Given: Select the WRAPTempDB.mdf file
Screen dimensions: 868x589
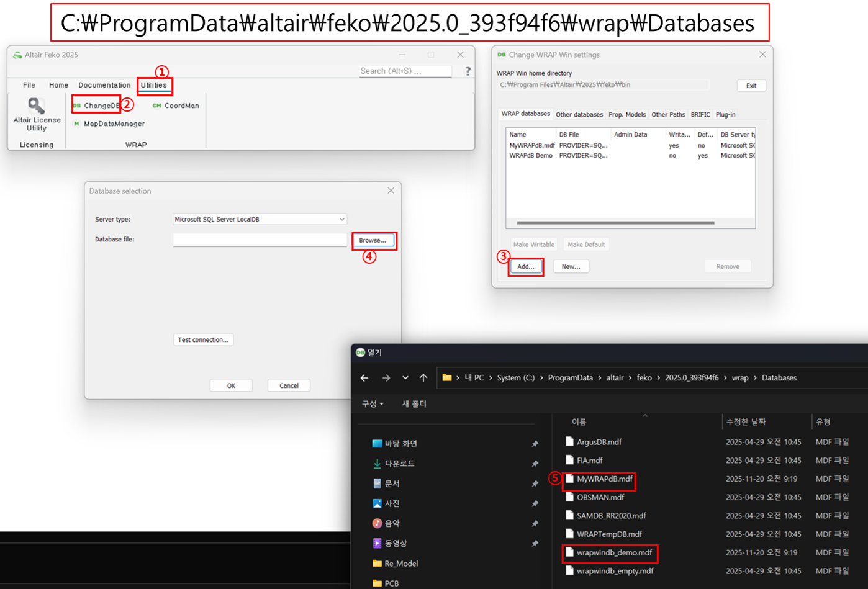Looking at the screenshot, I should pos(604,534).
